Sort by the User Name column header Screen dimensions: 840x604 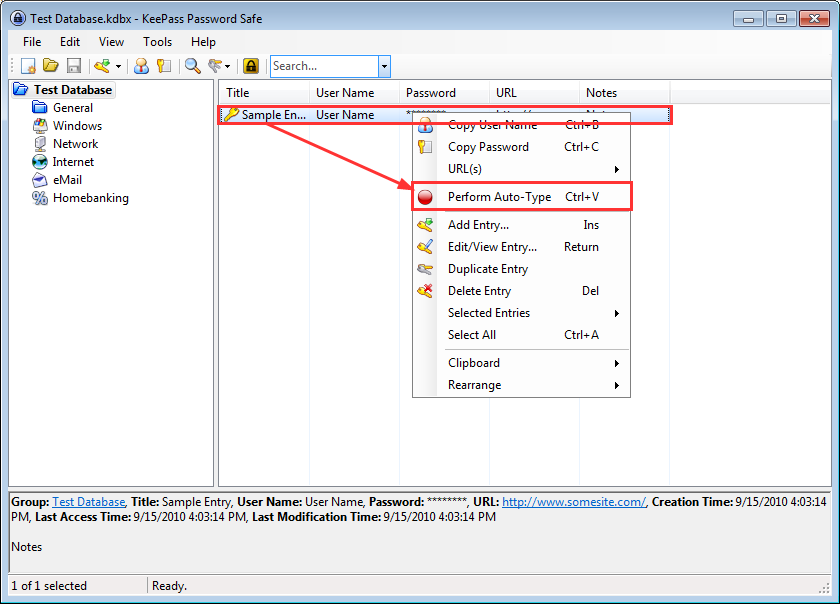[355, 93]
